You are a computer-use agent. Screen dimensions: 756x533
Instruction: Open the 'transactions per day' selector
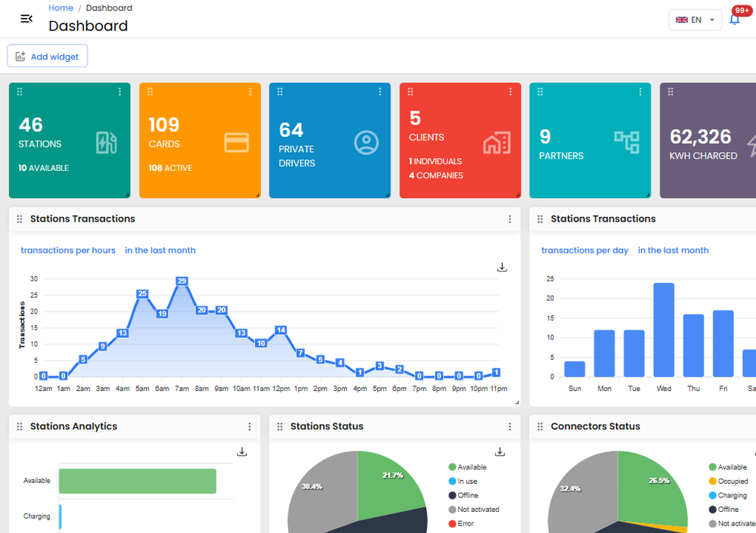[x=585, y=250]
